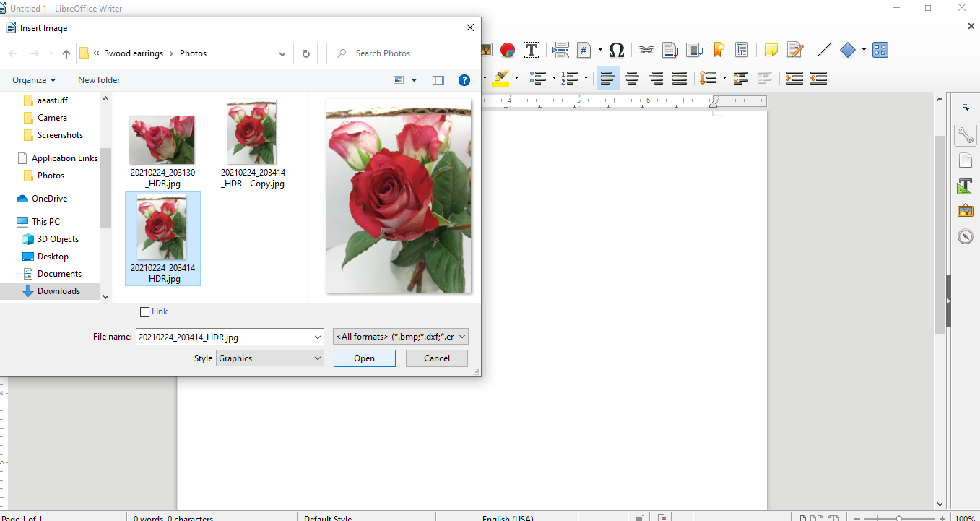980x521 pixels.
Task: Insert a comment with the yellow note icon
Action: click(x=771, y=50)
